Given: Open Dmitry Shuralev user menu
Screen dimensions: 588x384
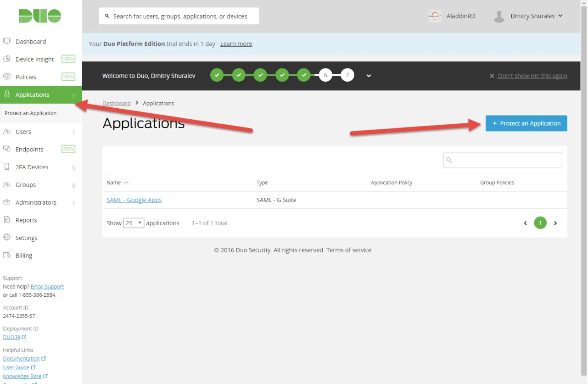Looking at the screenshot, I should click(x=537, y=16).
